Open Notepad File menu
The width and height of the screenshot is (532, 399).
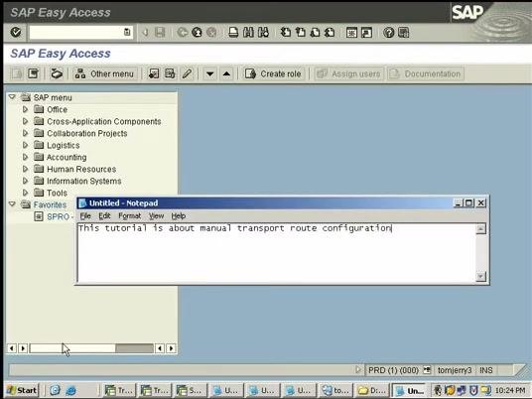[85, 215]
